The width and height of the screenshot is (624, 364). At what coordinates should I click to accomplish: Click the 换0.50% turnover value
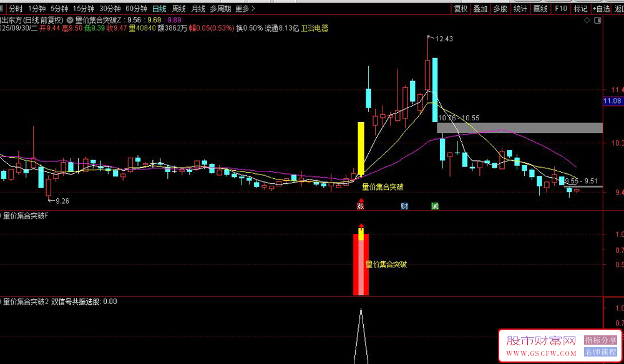[249, 28]
